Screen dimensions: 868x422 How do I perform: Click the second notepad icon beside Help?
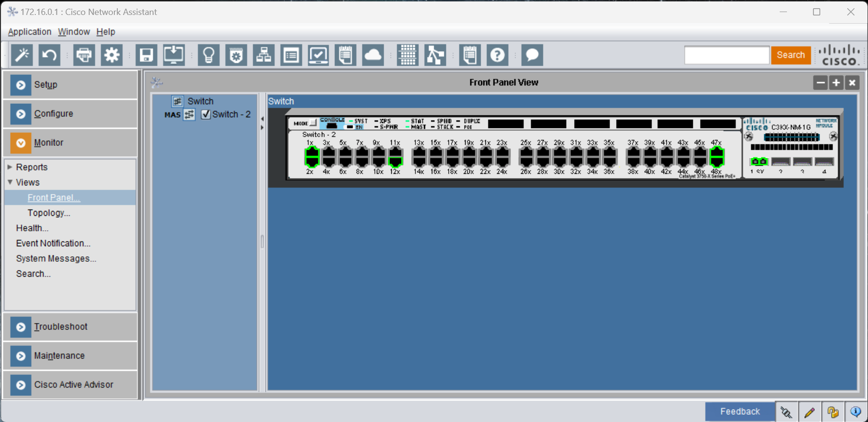coord(470,55)
